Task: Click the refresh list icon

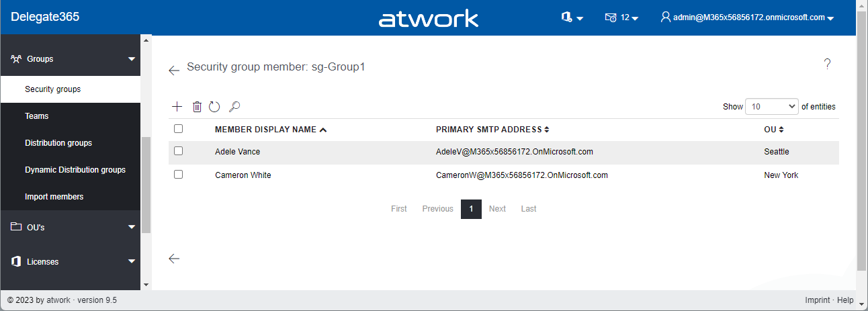Action: [x=214, y=107]
